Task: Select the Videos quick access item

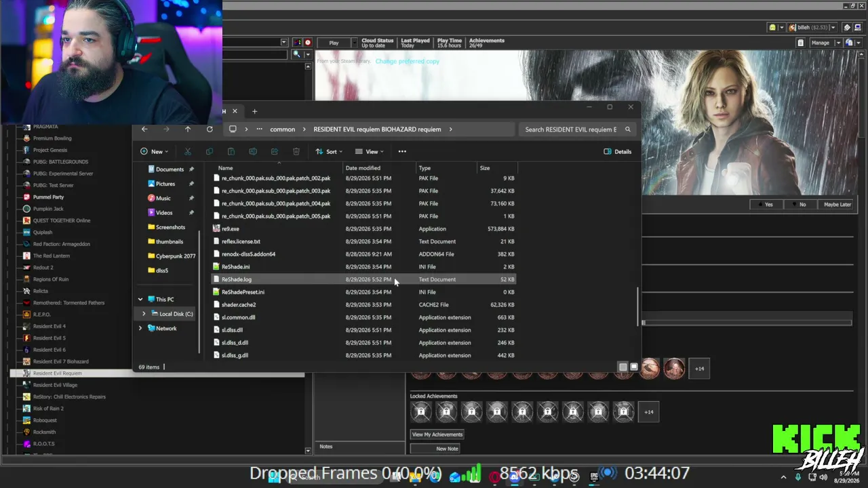Action: [x=165, y=213]
